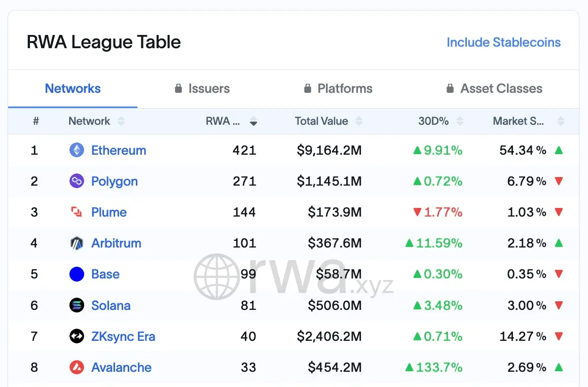
Task: Switch to the Networks tab
Action: [x=73, y=89]
